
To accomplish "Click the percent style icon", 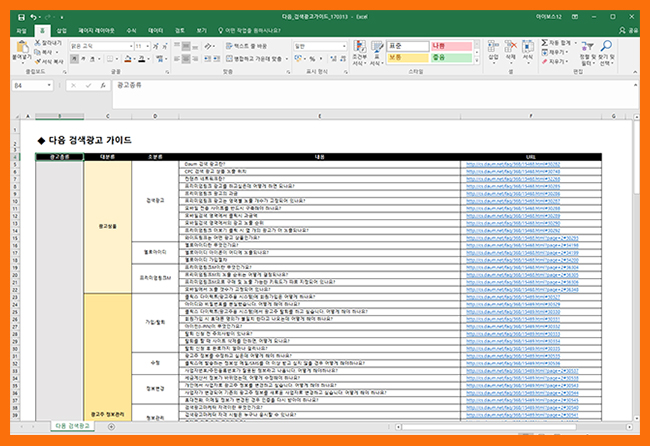I will coord(312,59).
